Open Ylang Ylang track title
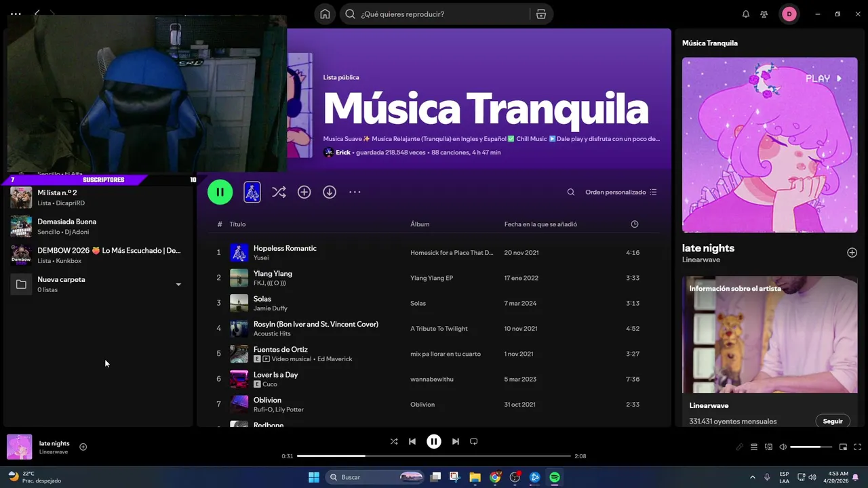868x488 pixels. pyautogui.click(x=273, y=273)
